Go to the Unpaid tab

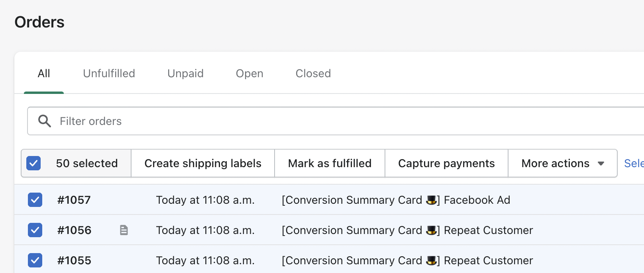pos(185,74)
